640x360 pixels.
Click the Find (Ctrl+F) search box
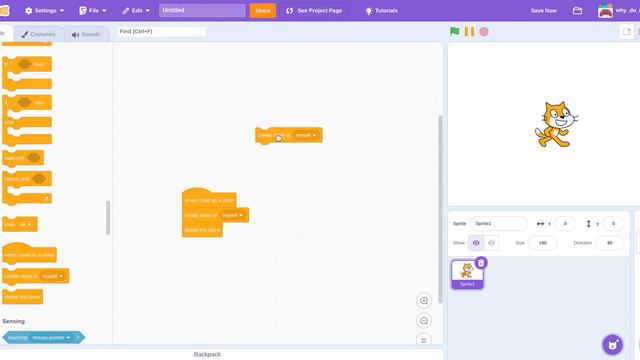tap(162, 31)
